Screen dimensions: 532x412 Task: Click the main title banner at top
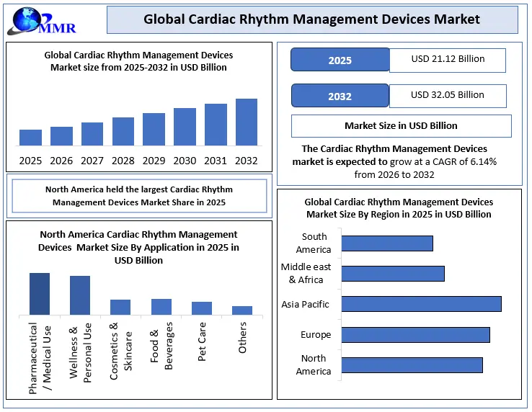point(311,19)
